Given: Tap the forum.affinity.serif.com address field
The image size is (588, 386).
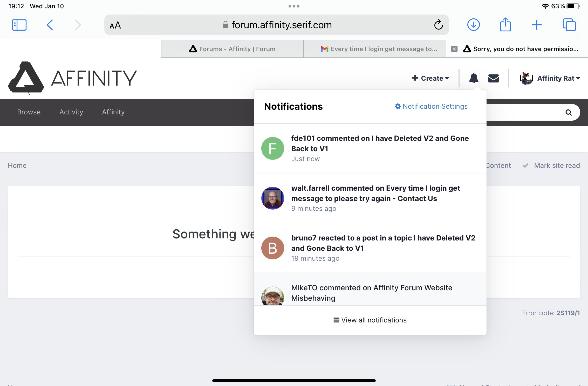Looking at the screenshot, I should 277,25.
